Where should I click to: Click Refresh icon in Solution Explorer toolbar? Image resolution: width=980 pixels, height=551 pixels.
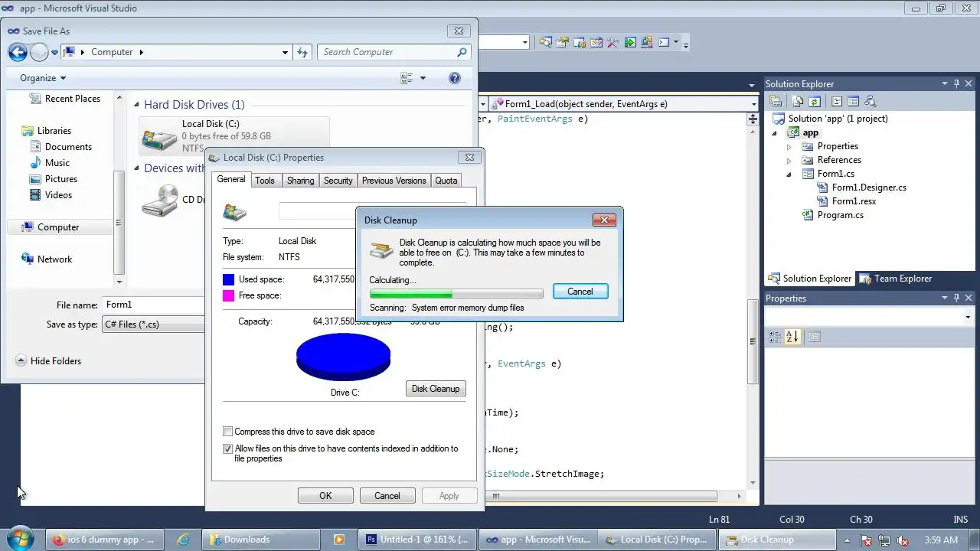pyautogui.click(x=815, y=101)
